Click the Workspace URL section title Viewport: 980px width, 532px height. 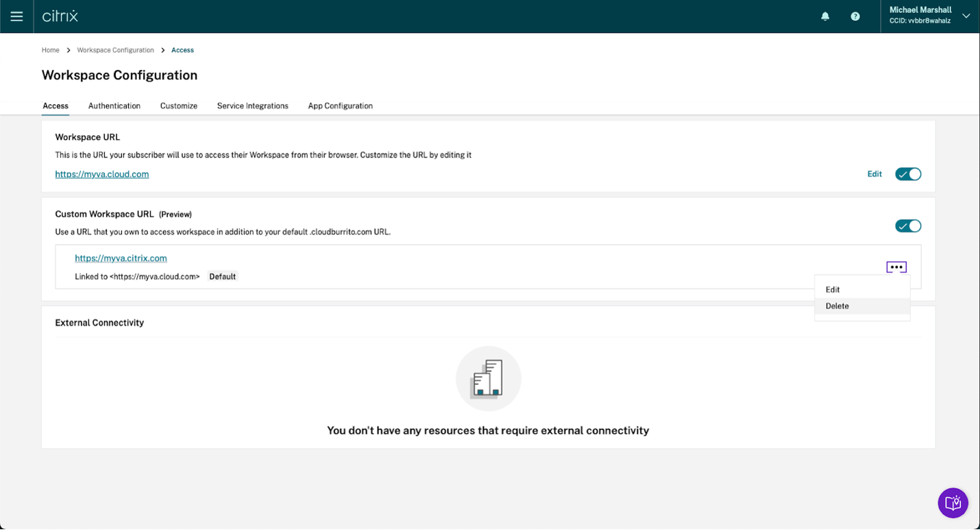(88, 137)
